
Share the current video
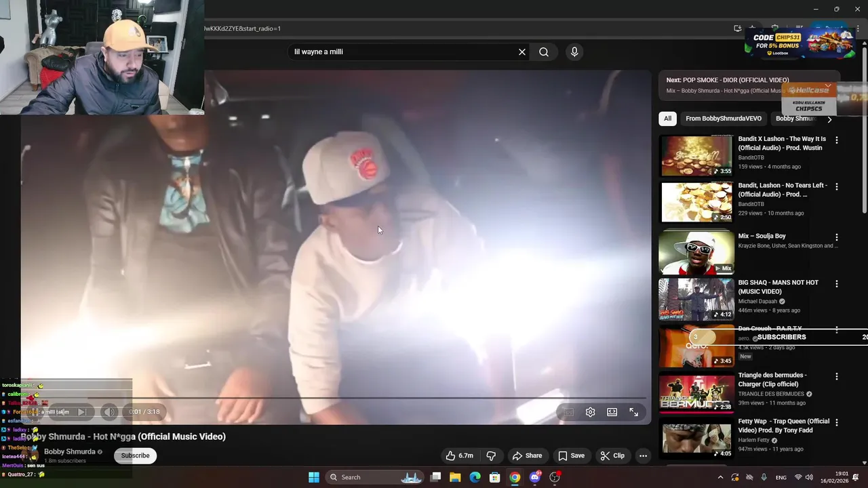click(527, 455)
